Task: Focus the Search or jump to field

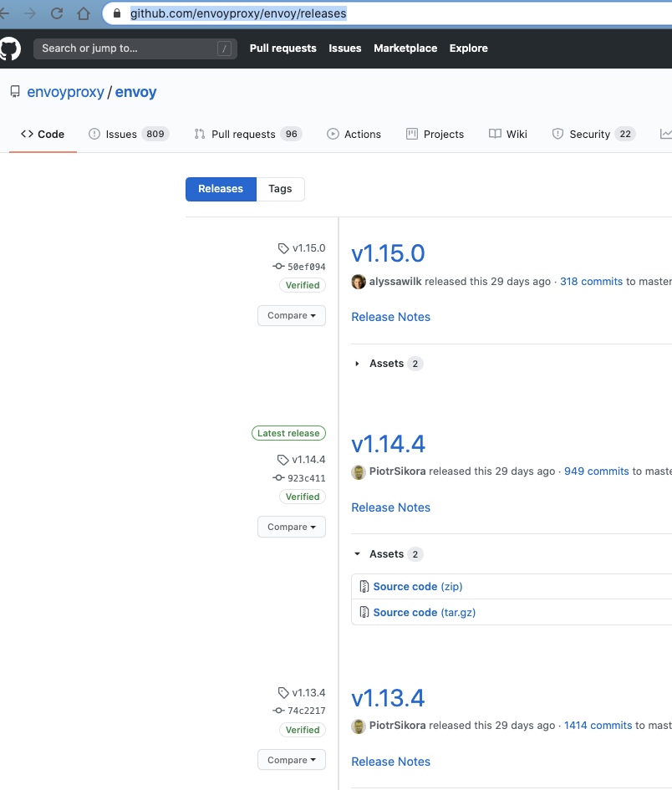Action: tap(135, 48)
